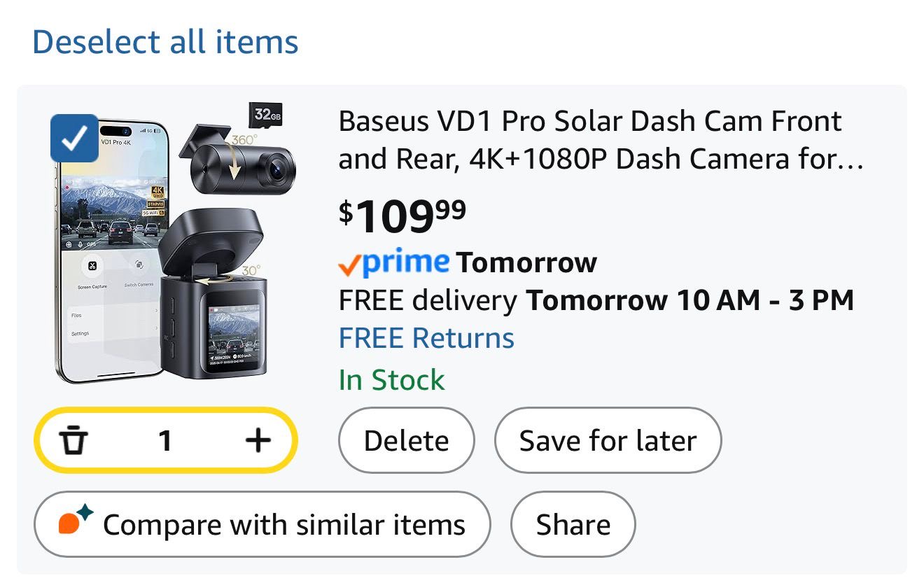
Task: Open Compare with similar items
Action: click(x=262, y=525)
